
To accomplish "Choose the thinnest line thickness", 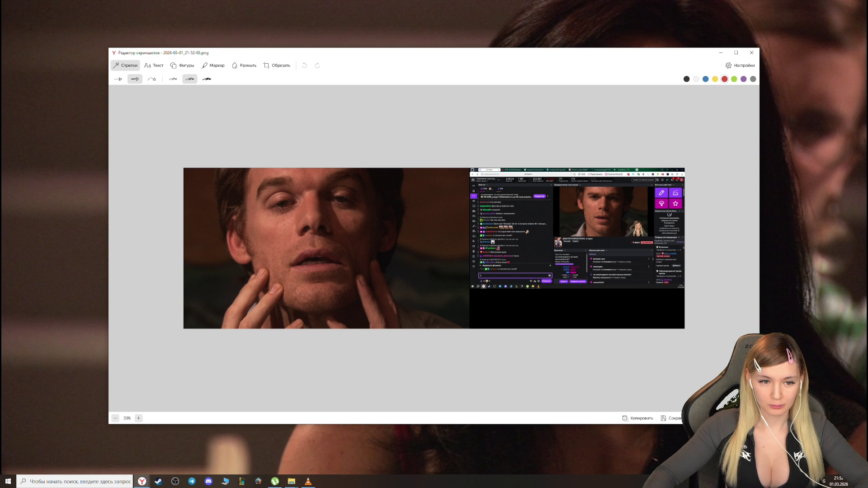I will (173, 79).
